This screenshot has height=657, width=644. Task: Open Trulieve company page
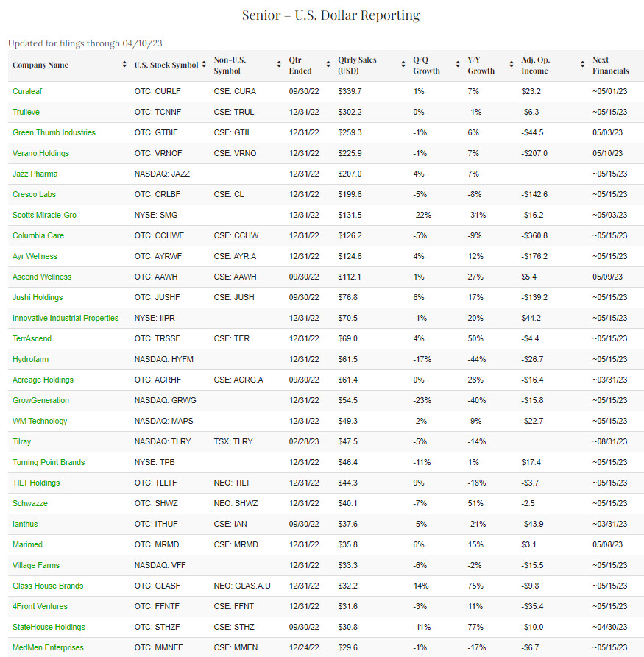tap(27, 112)
